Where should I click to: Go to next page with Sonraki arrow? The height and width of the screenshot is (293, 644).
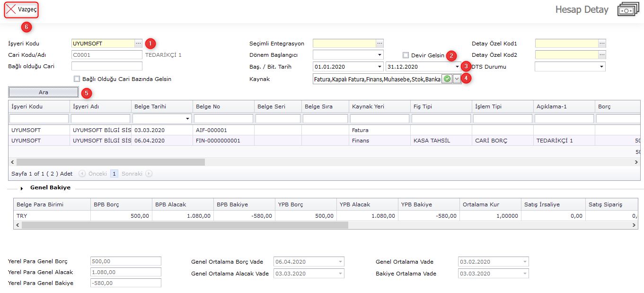click(x=149, y=174)
